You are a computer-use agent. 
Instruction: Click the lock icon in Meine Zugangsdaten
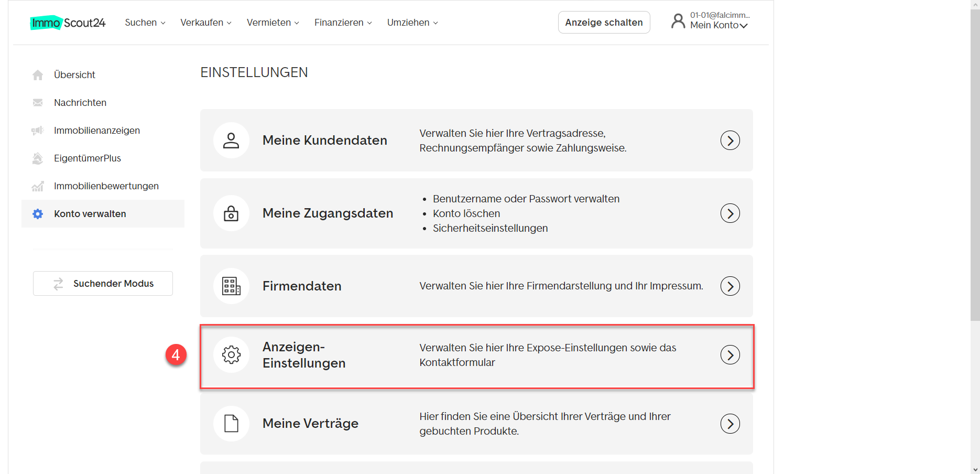(231, 213)
